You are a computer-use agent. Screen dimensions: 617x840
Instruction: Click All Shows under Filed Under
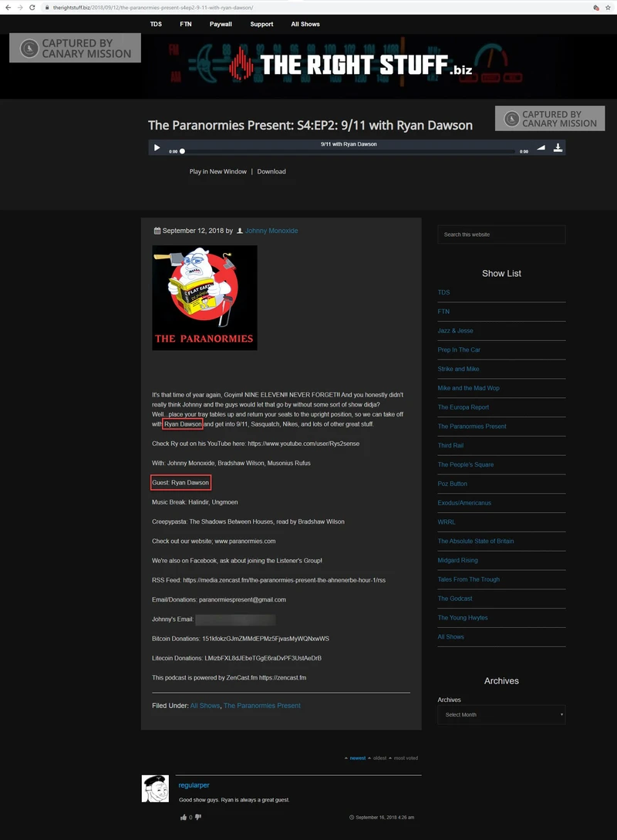click(205, 706)
